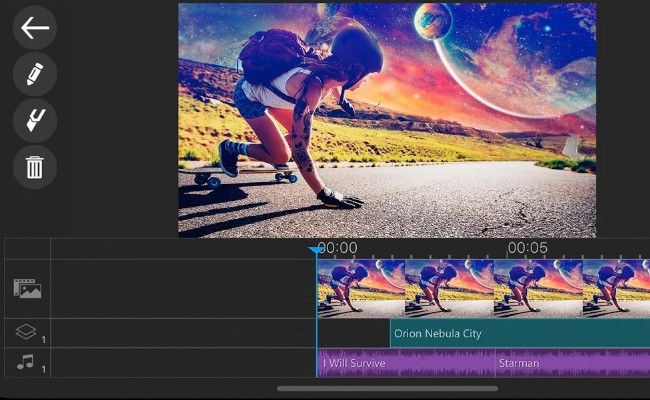The width and height of the screenshot is (650, 400).
Task: Open the pencil edit tool
Action: point(35,74)
